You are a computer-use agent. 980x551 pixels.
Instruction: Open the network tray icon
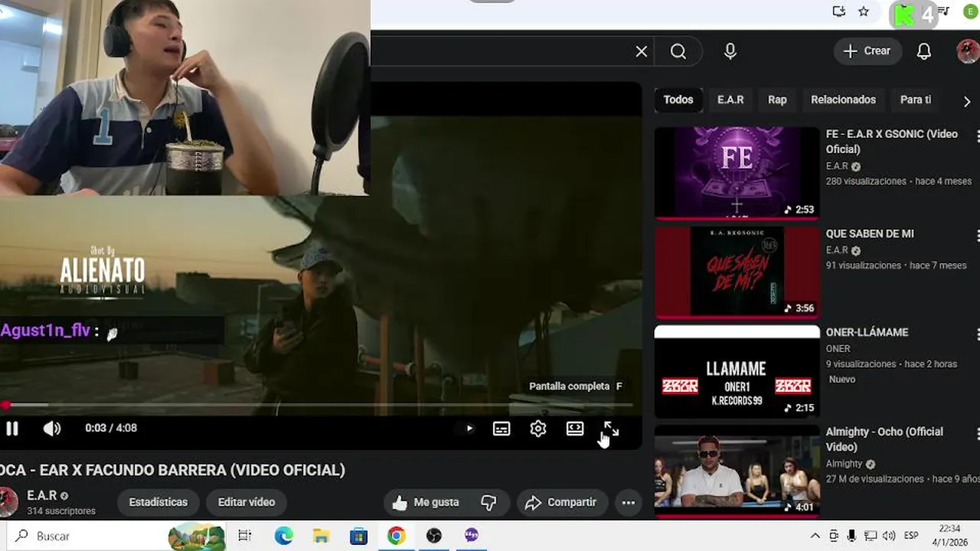(x=871, y=536)
